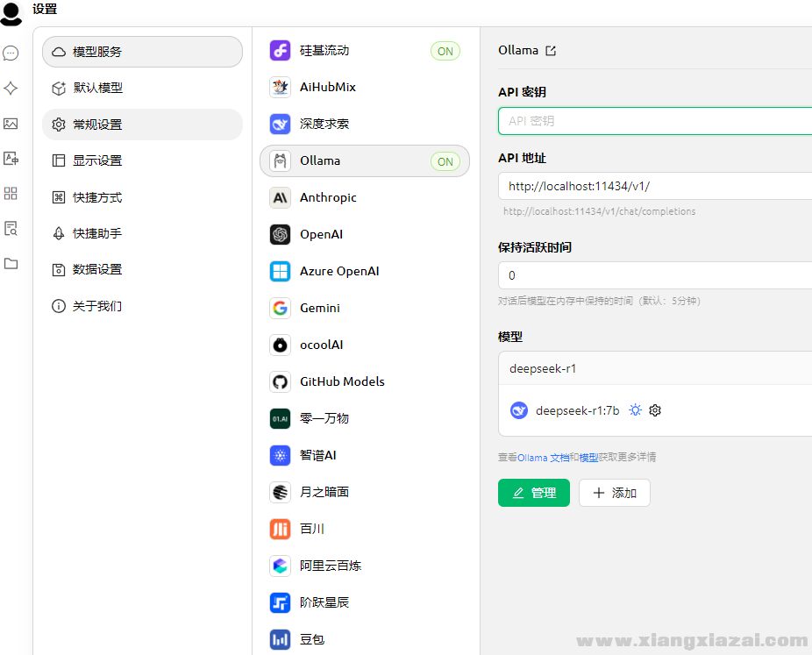
Task: Click the ON badge for 硅基流动
Action: click(445, 51)
